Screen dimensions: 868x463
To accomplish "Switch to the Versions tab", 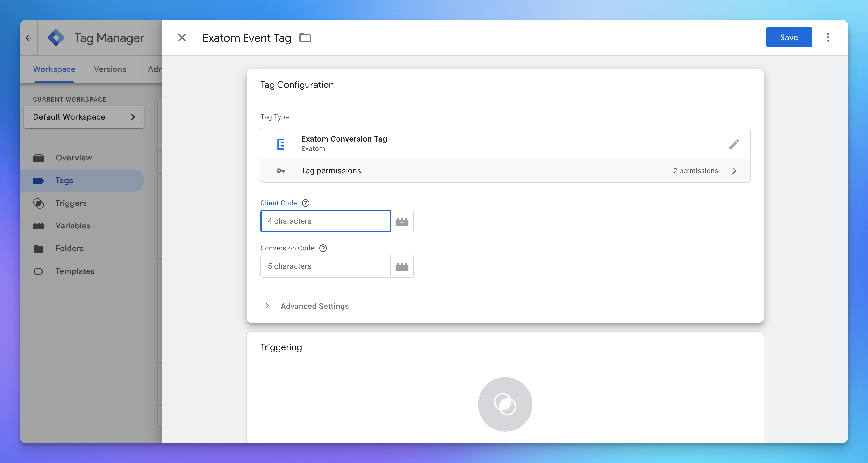I will [x=110, y=69].
